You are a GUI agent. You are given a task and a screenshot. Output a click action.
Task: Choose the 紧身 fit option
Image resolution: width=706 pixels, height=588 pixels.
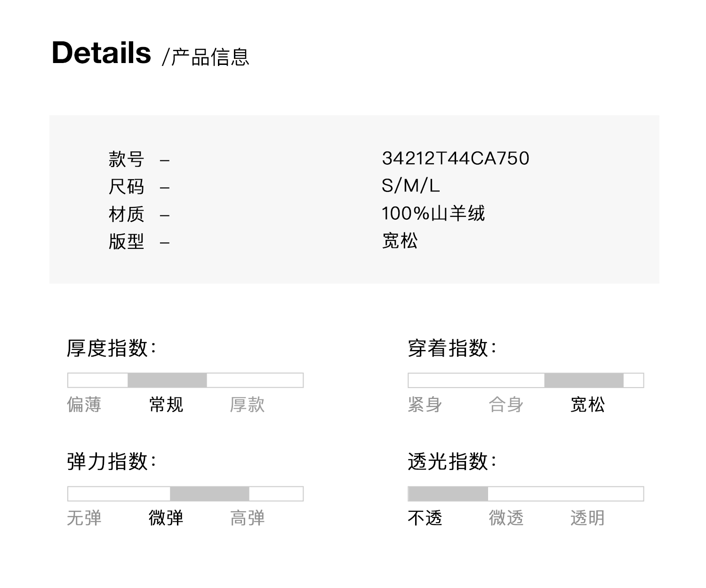(x=425, y=405)
